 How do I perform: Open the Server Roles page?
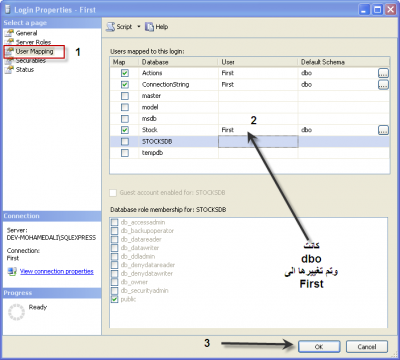coord(33,42)
